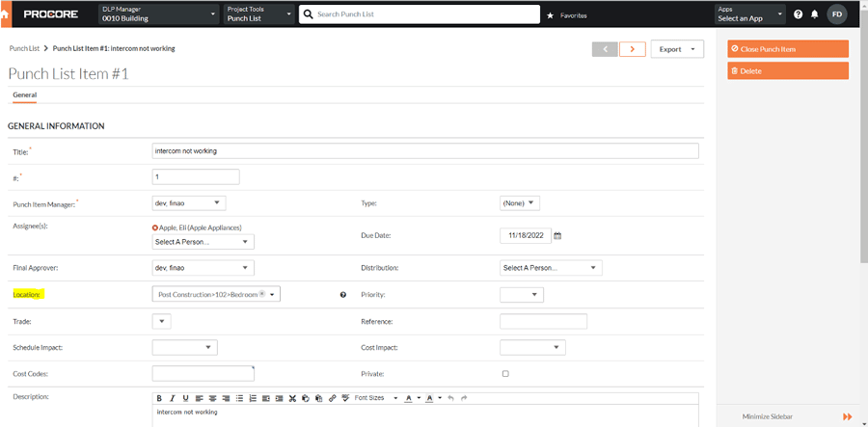
Task: Open the Location dropdown
Action: [216, 295]
